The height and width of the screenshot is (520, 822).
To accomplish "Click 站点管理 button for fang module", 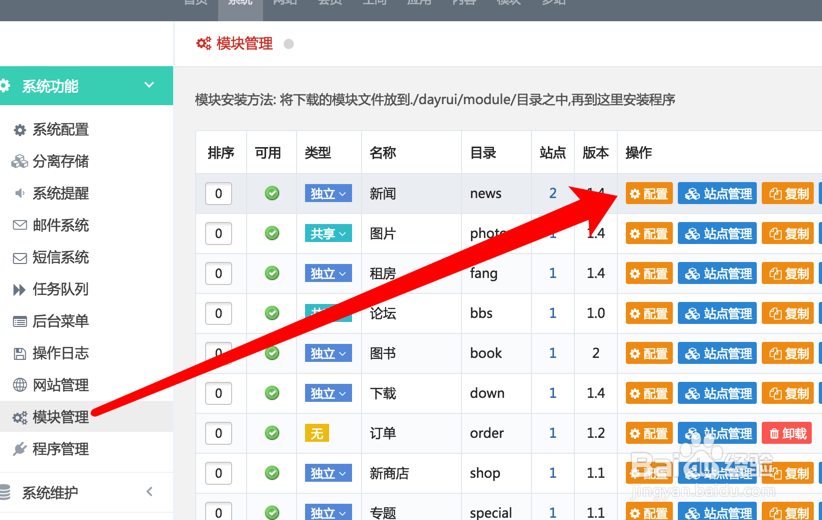I will click(x=717, y=273).
